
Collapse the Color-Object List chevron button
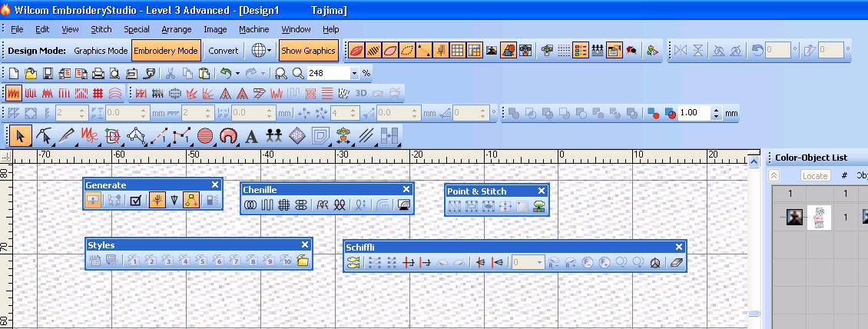(774, 175)
